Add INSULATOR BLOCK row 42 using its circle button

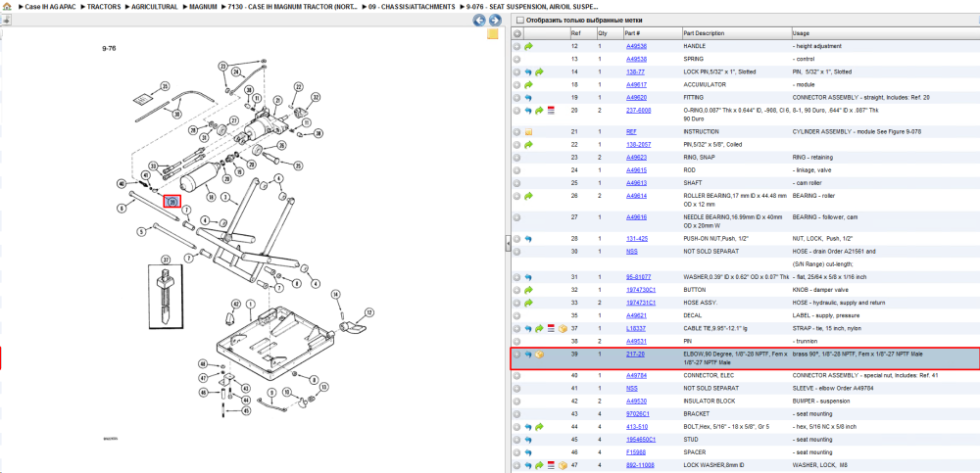pos(516,402)
